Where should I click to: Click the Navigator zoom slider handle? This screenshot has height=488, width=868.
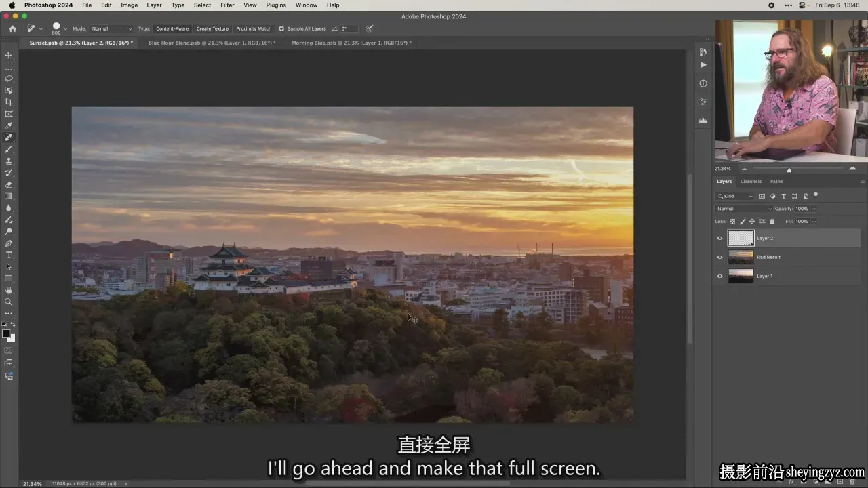point(789,170)
